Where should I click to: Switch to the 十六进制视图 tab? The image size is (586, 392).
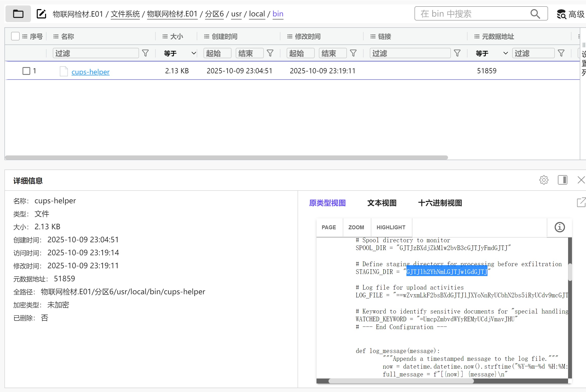tap(440, 203)
